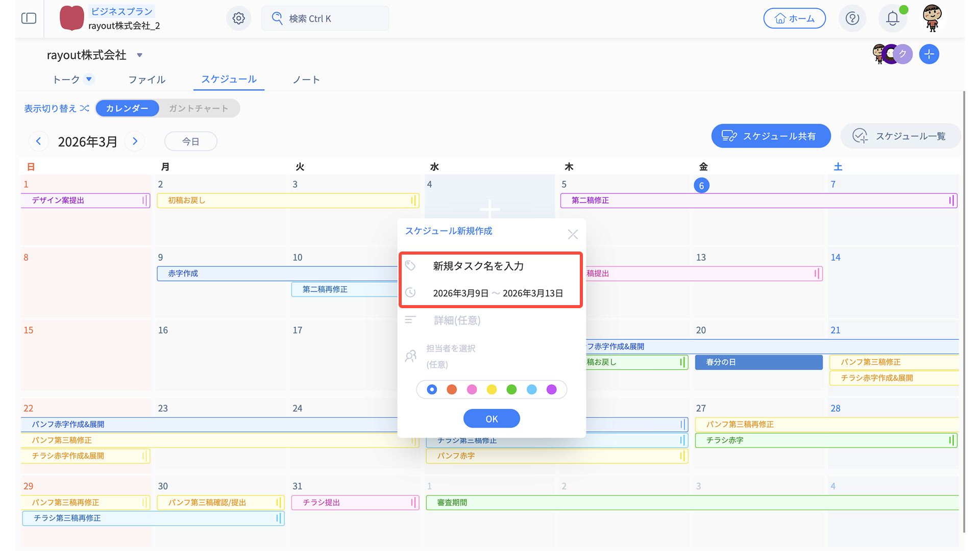Open the ファイル tab

(x=146, y=80)
